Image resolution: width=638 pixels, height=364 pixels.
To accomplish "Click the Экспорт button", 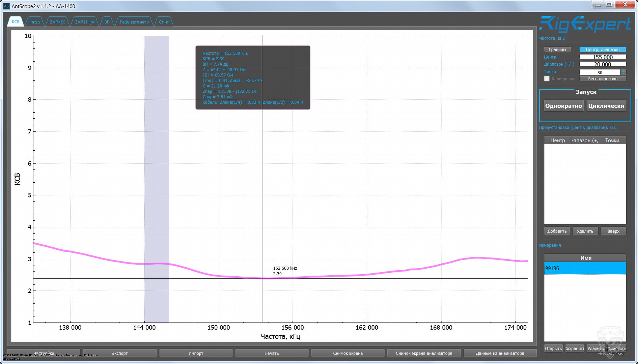I will (x=119, y=353).
